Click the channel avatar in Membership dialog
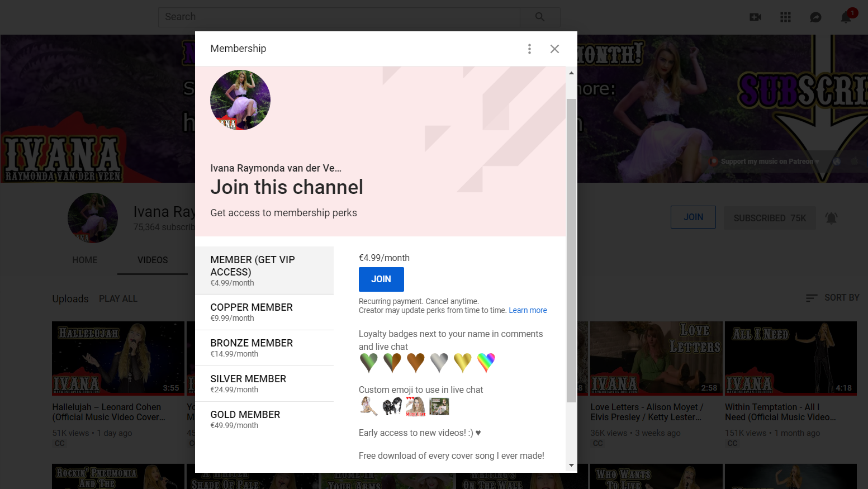The width and height of the screenshot is (868, 489). (240, 100)
